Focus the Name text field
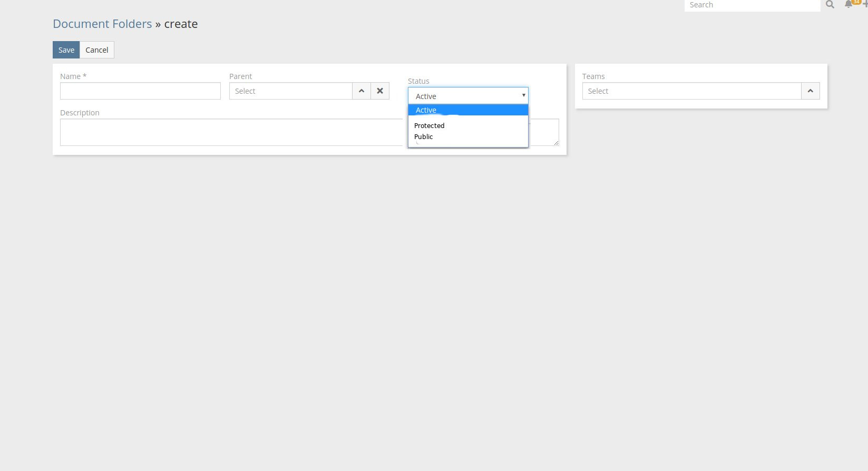This screenshot has height=471, width=868. (140, 91)
